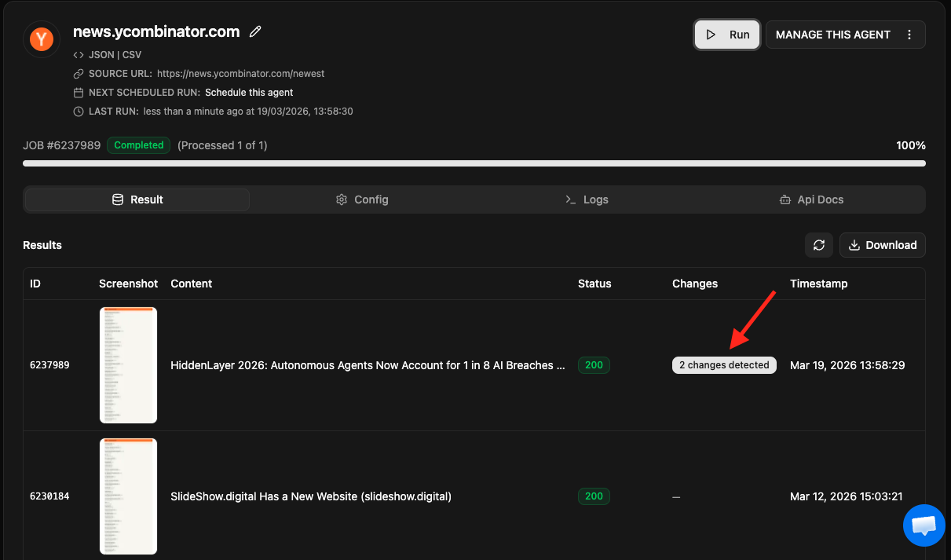Open screenshot thumbnail for job 6237989

click(x=128, y=365)
